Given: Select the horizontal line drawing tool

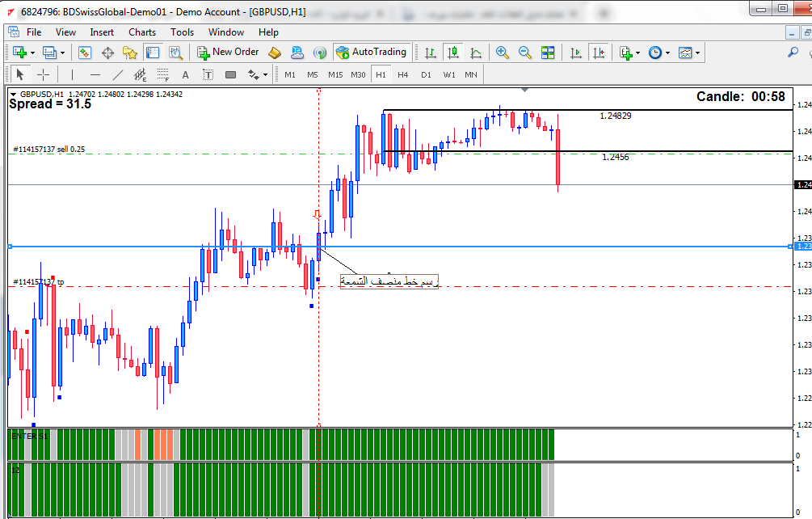Looking at the screenshot, I should pyautogui.click(x=95, y=74).
